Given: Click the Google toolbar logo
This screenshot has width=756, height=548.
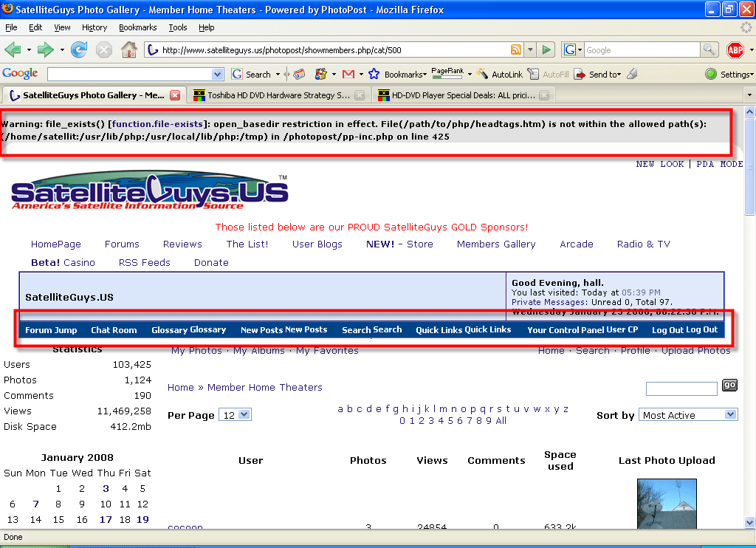Looking at the screenshot, I should (20, 73).
